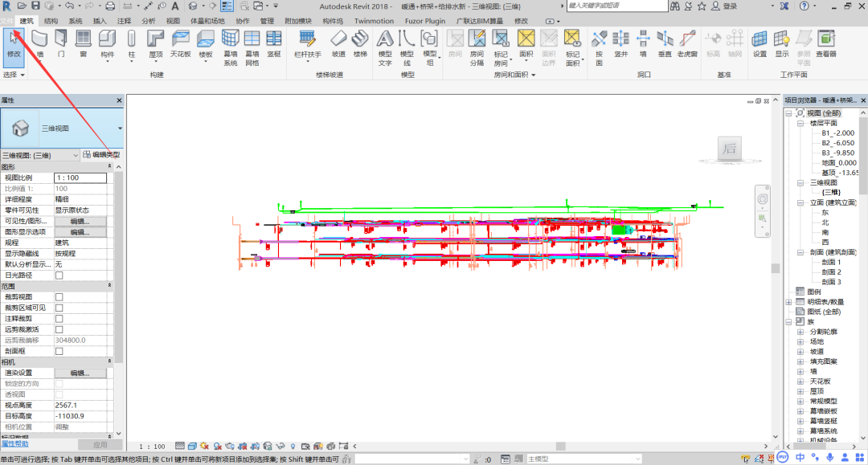868x465 pixels.
Task: Select the 柱 (Column) tool
Action: (x=131, y=43)
